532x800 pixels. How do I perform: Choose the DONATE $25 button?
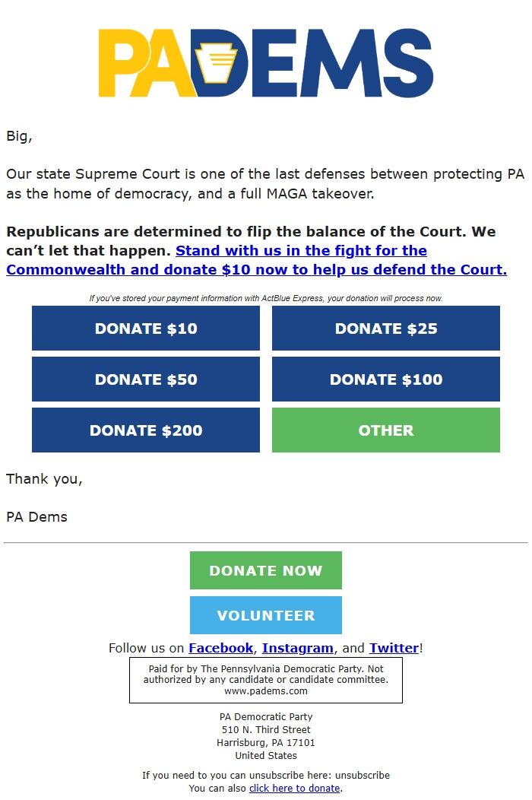coord(385,329)
